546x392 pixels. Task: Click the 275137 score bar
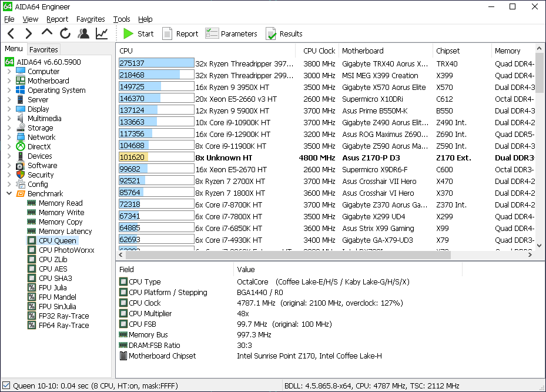pos(156,63)
